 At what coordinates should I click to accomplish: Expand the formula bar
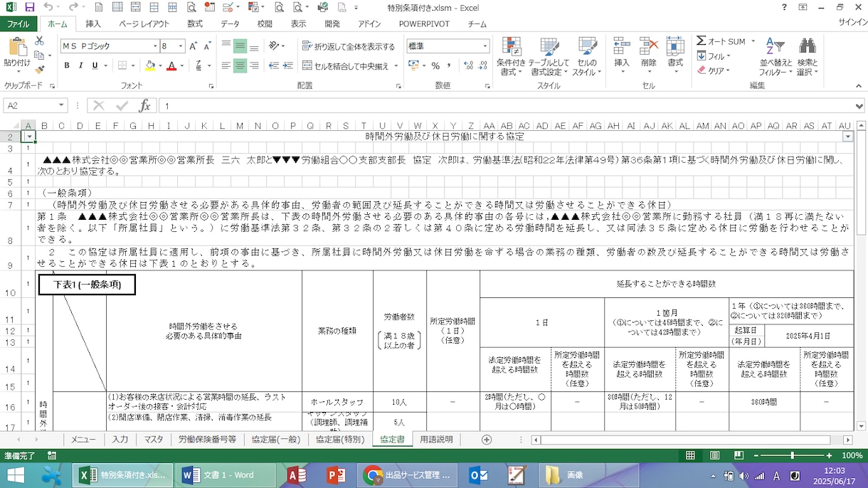click(x=860, y=105)
